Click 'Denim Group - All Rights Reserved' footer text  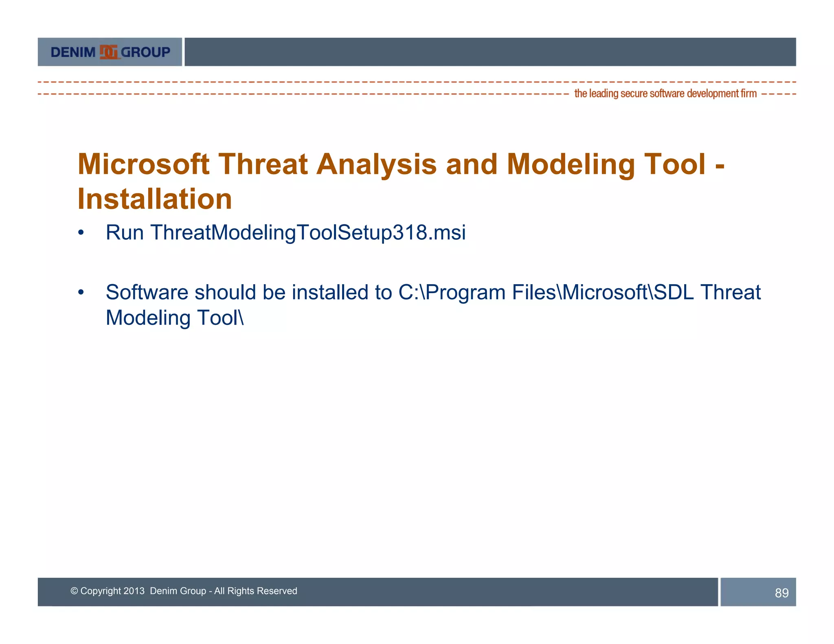(x=223, y=591)
